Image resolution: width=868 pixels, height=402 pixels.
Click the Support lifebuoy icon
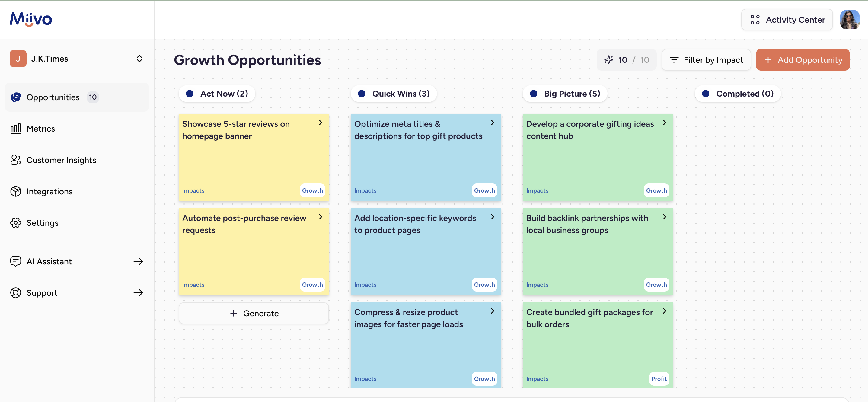coord(15,292)
